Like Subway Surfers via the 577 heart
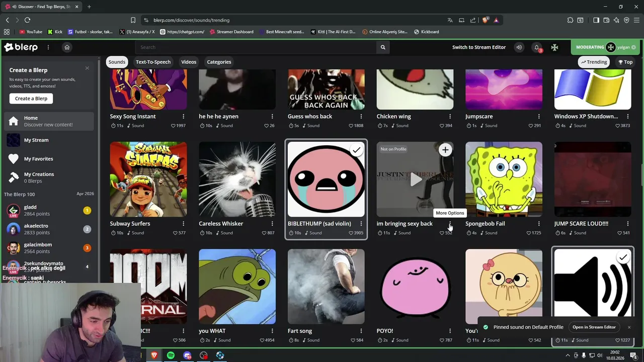The height and width of the screenshot is (362, 644). click(x=179, y=233)
